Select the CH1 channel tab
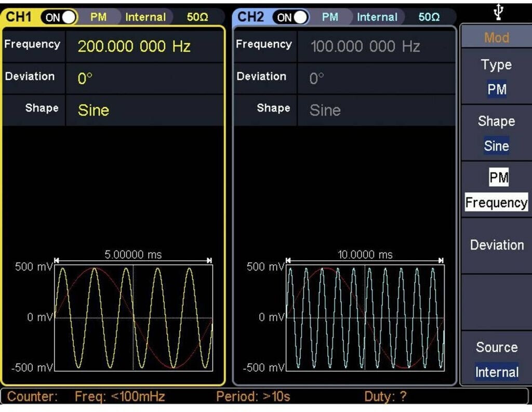This screenshot has height=412, width=532. [x=17, y=17]
